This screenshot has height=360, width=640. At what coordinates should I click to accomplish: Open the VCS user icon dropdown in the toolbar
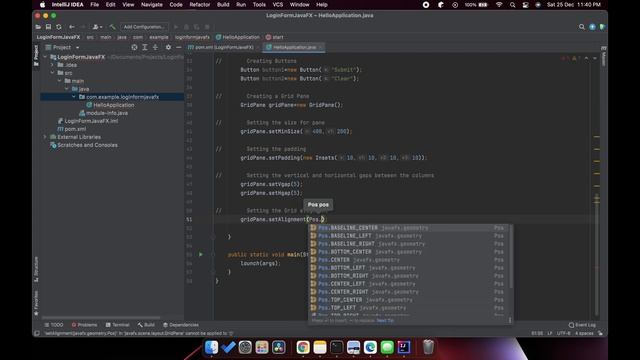point(97,27)
